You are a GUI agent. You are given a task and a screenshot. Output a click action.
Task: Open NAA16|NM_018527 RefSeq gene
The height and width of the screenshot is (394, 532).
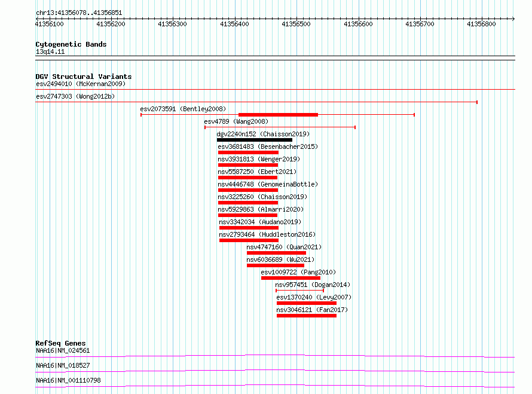click(x=63, y=365)
